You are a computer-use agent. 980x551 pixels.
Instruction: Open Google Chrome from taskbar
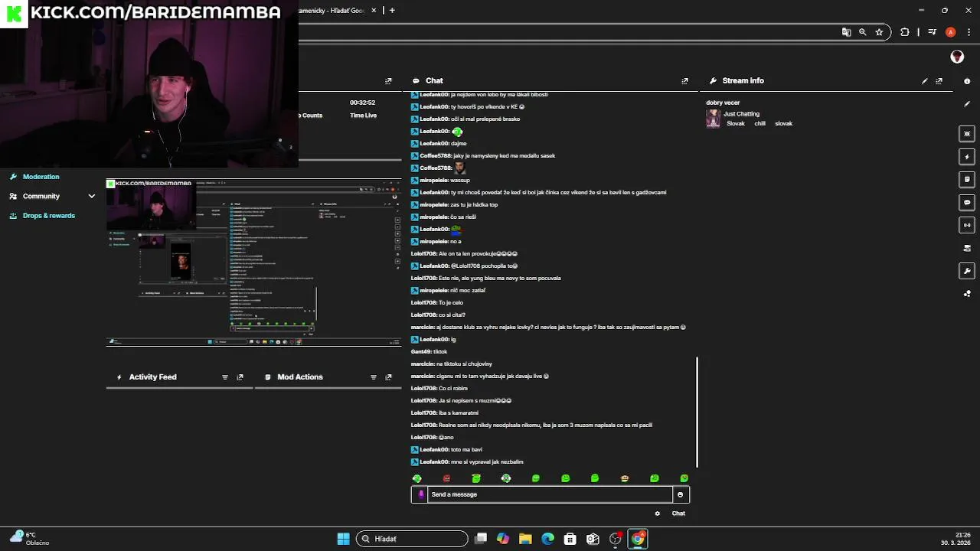tap(638, 539)
